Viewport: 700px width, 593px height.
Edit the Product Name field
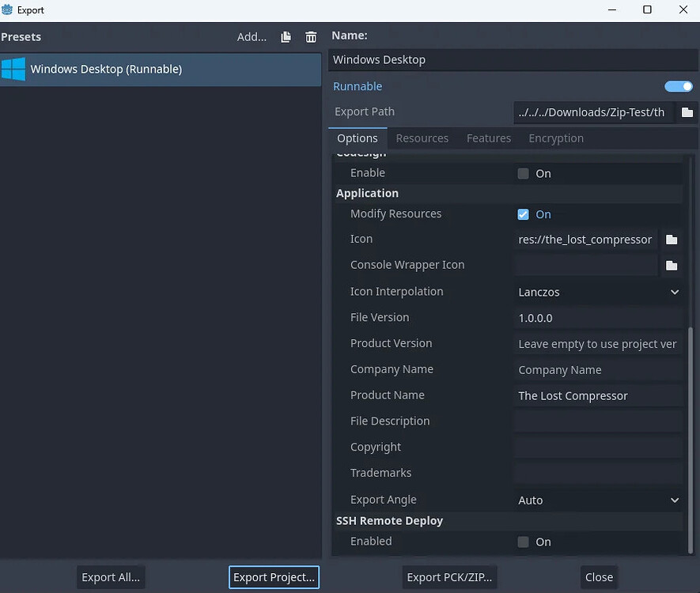[598, 395]
